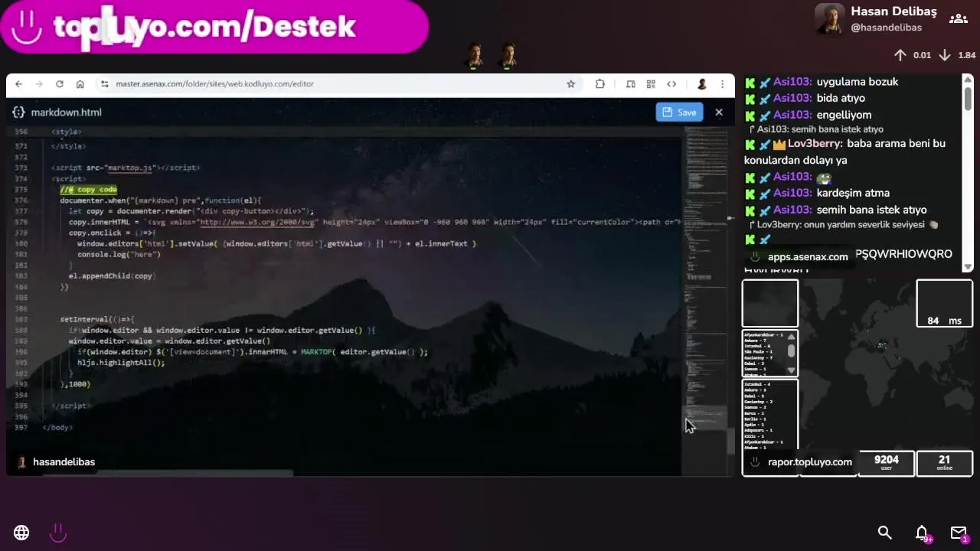This screenshot has height=551, width=980.
Task: Click the marktop.js script source link
Action: coord(130,168)
